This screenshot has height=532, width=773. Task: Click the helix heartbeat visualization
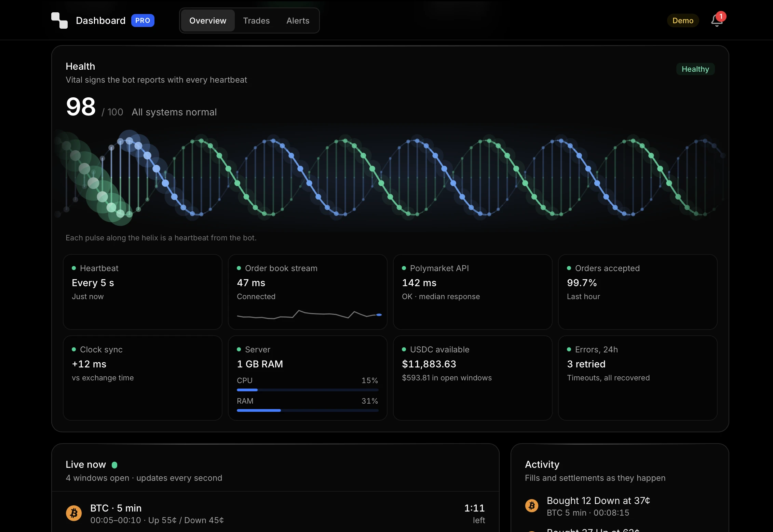pos(390,178)
